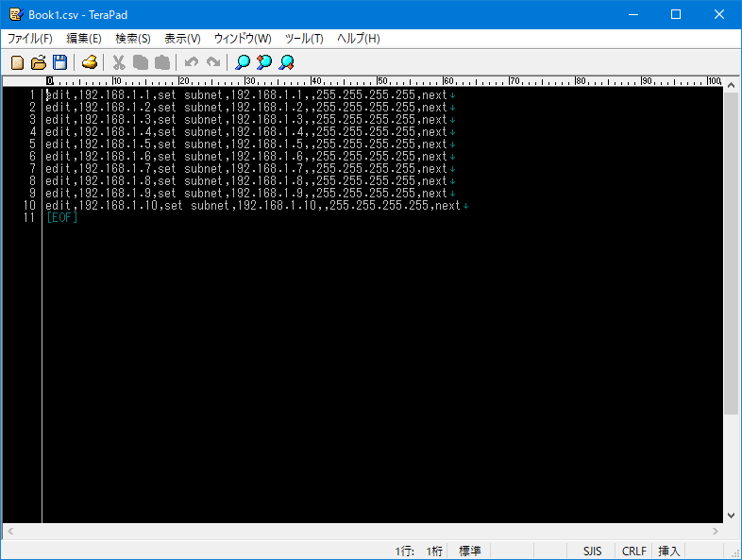Click the Print icon in toolbar
This screenshot has height=560, width=742.
89,63
